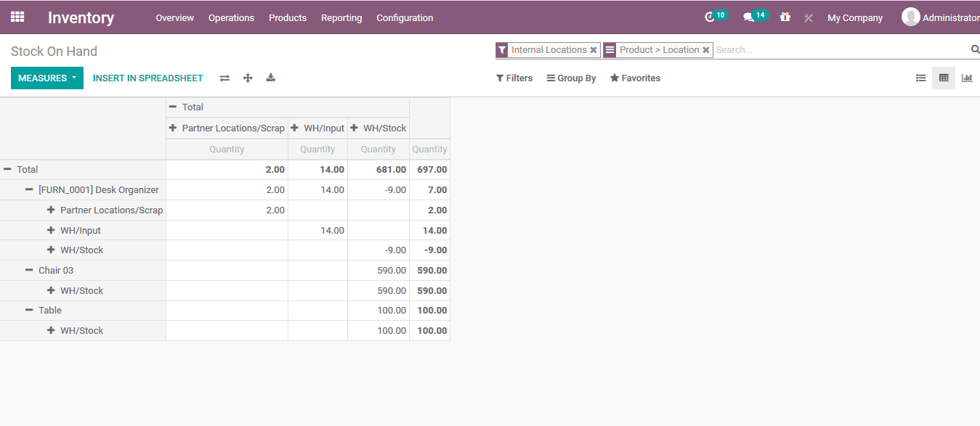Open the activities clock panel
This screenshot has width=980, height=426.
point(710,15)
